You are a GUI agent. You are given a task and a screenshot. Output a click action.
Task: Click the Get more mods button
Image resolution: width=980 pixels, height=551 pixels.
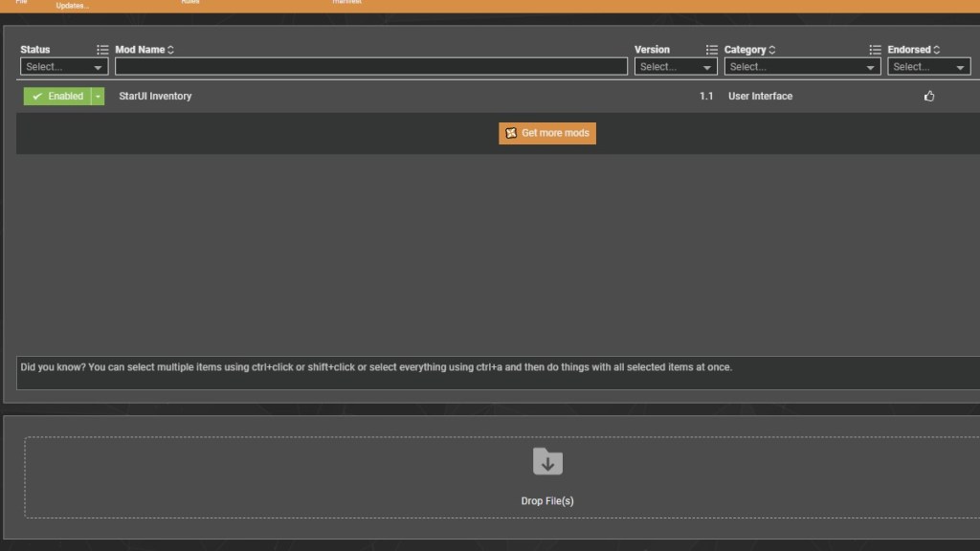[x=547, y=133]
